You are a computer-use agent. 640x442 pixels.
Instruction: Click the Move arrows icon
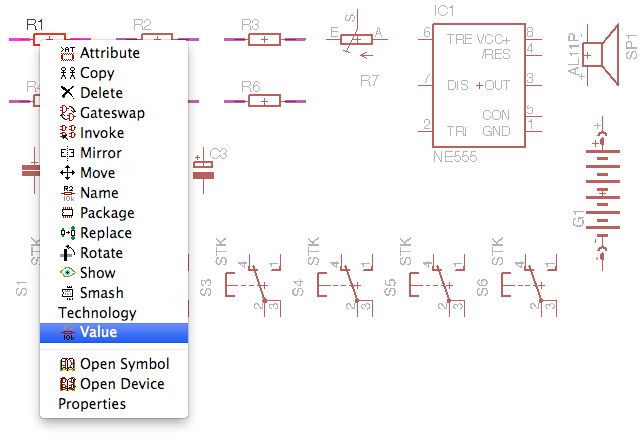[x=68, y=173]
